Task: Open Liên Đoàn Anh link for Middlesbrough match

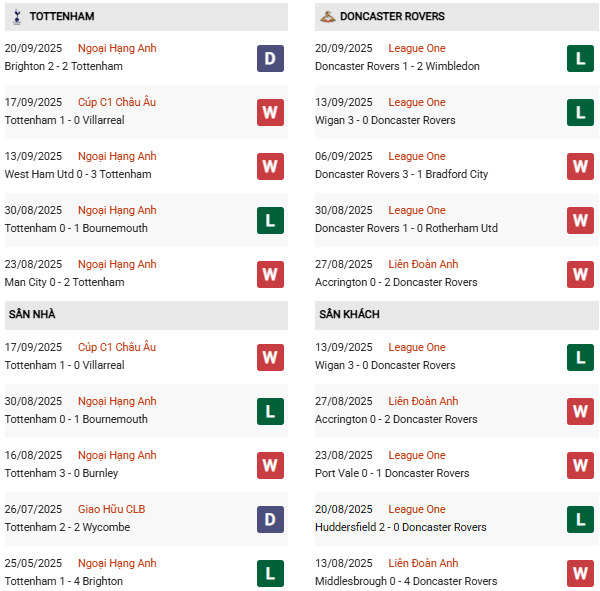Action: 423,563
